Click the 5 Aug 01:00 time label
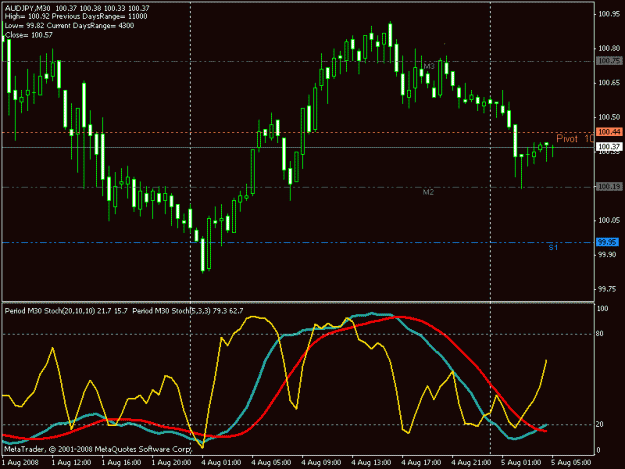This screenshot has height=469, width=625. (521, 463)
